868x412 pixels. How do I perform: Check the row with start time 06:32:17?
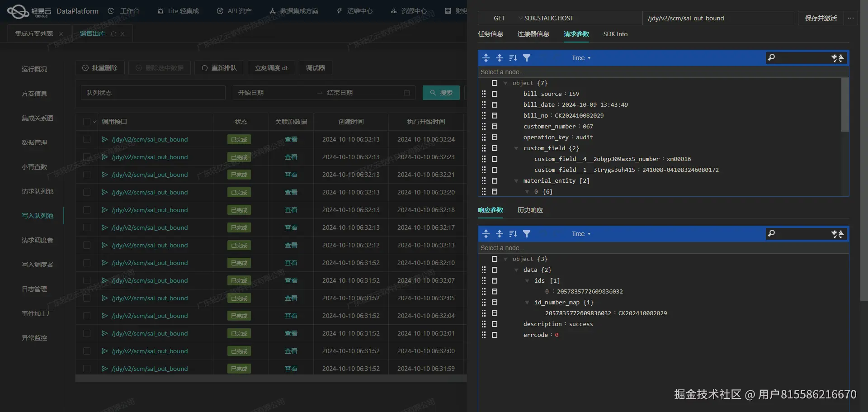(87, 227)
